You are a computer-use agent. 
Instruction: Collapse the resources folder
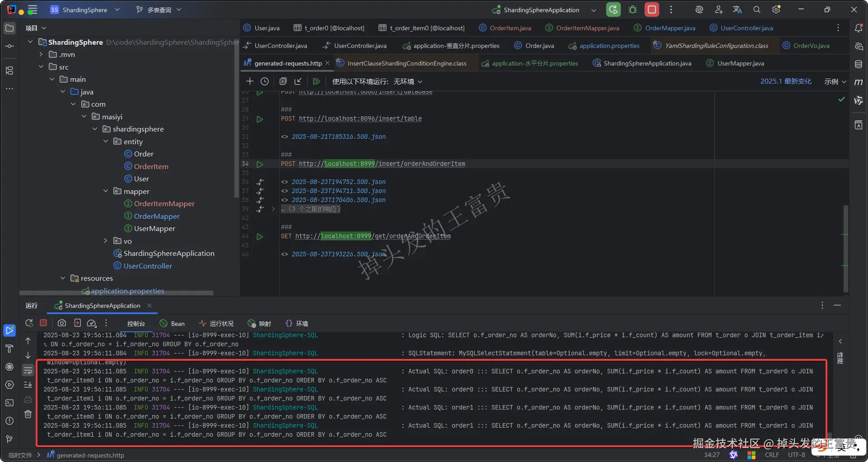coord(63,278)
